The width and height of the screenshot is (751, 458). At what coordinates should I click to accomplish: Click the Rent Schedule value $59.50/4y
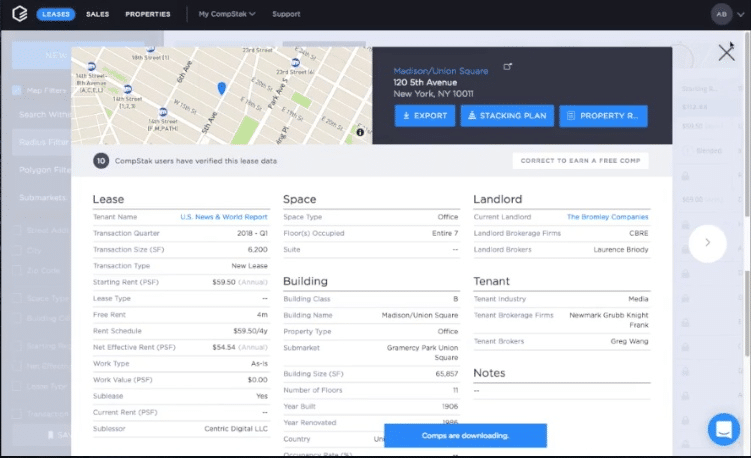[250, 331]
